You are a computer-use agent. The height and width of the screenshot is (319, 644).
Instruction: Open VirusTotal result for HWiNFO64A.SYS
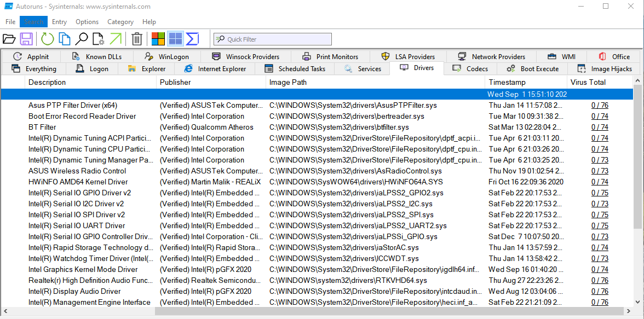pyautogui.click(x=600, y=182)
